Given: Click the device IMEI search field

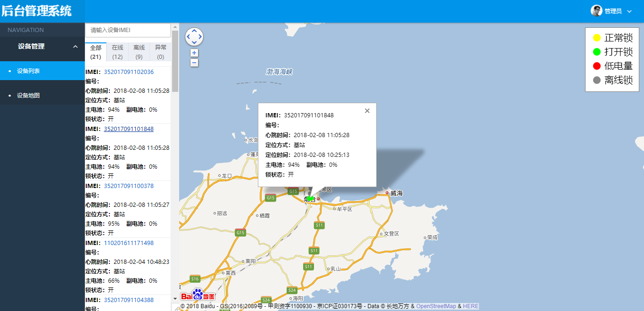Looking at the screenshot, I should point(128,30).
